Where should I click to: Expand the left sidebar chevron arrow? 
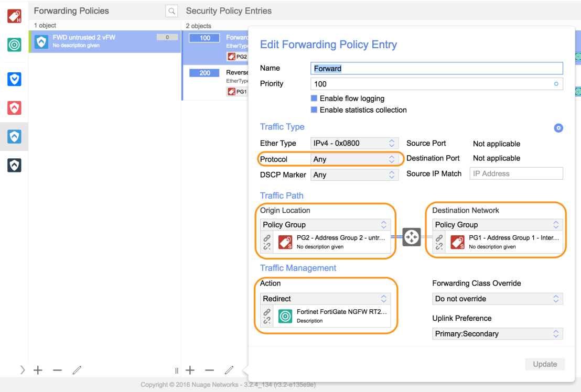pyautogui.click(x=23, y=370)
